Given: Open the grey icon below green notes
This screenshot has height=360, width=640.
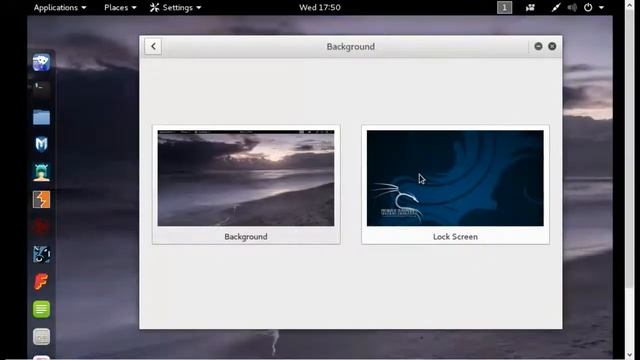Looking at the screenshot, I should point(41,337).
